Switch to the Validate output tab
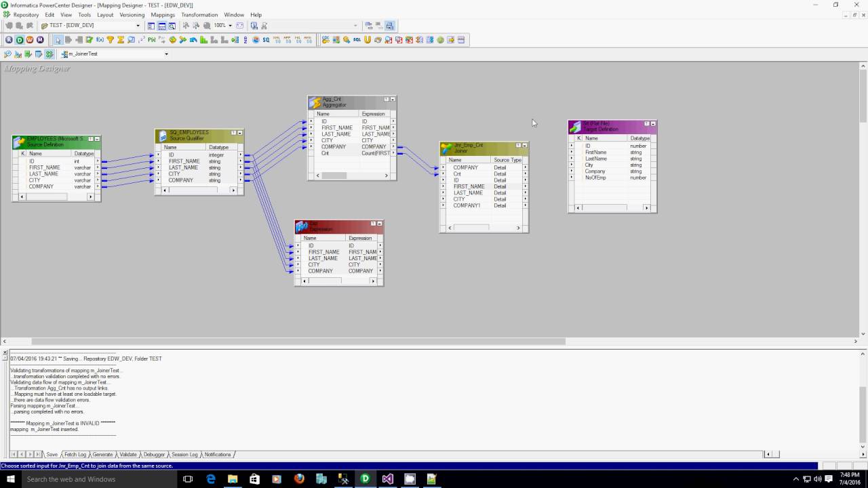 [x=128, y=454]
